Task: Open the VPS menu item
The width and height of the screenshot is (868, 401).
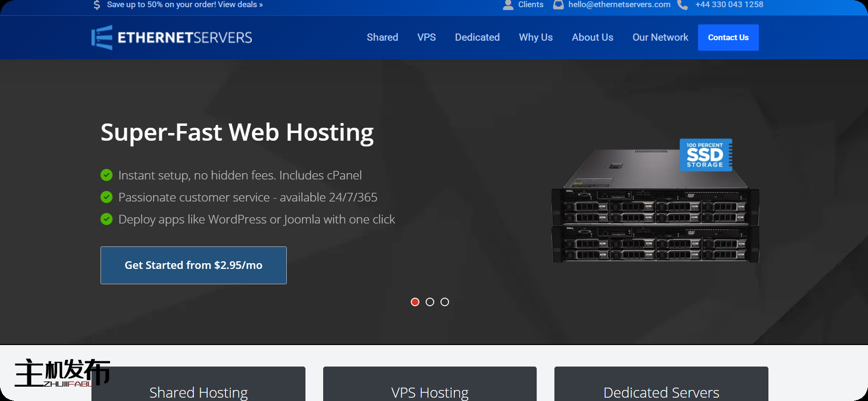Action: [427, 37]
